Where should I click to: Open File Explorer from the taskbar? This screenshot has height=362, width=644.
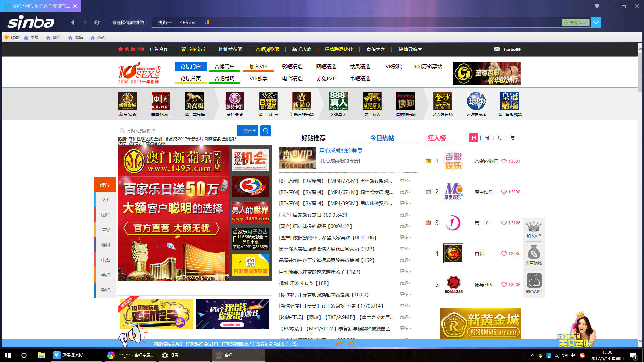(41, 355)
